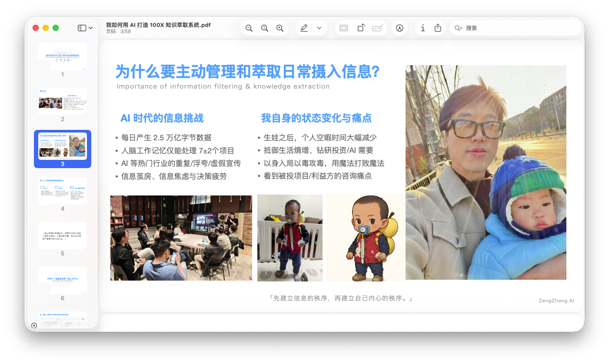Select the highlight pen tool
Screen dimensions: 609x364
click(304, 28)
